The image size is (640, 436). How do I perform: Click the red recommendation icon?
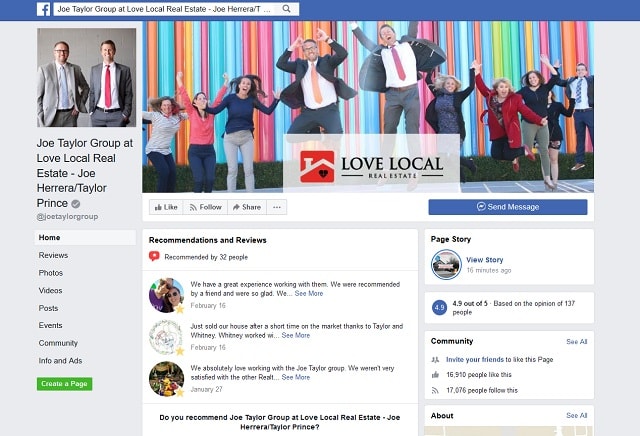(x=154, y=256)
